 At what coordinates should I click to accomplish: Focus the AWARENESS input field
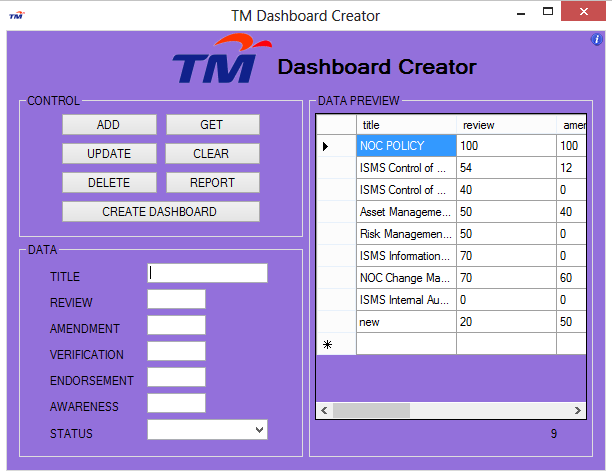[x=176, y=403]
